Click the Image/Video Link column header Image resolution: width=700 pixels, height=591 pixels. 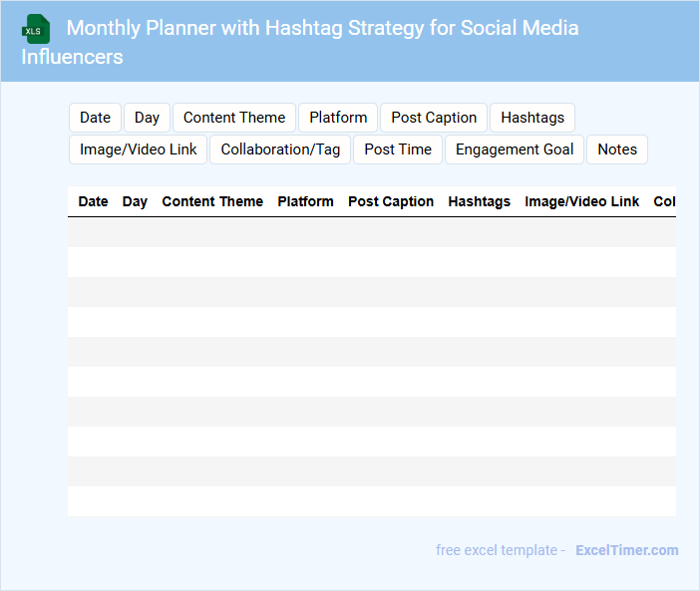(582, 201)
